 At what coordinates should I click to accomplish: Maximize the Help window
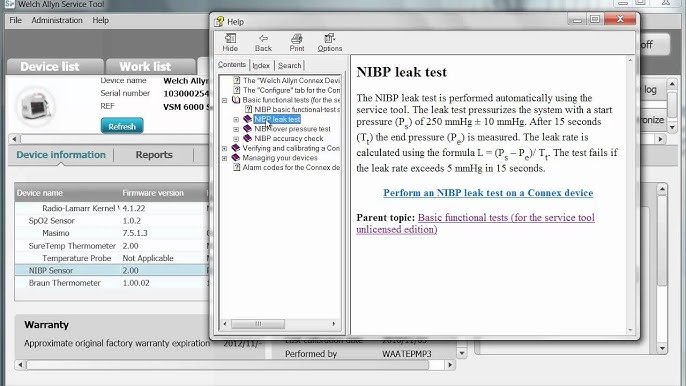[x=595, y=19]
